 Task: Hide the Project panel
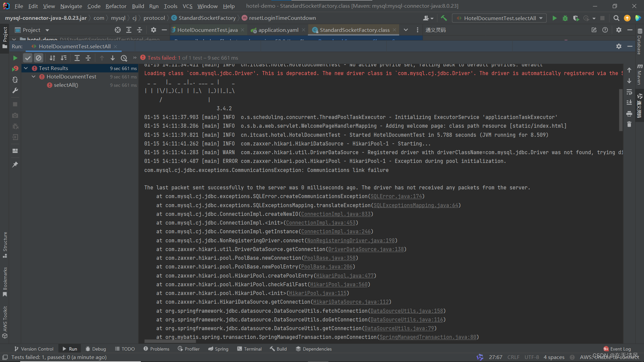tap(164, 30)
